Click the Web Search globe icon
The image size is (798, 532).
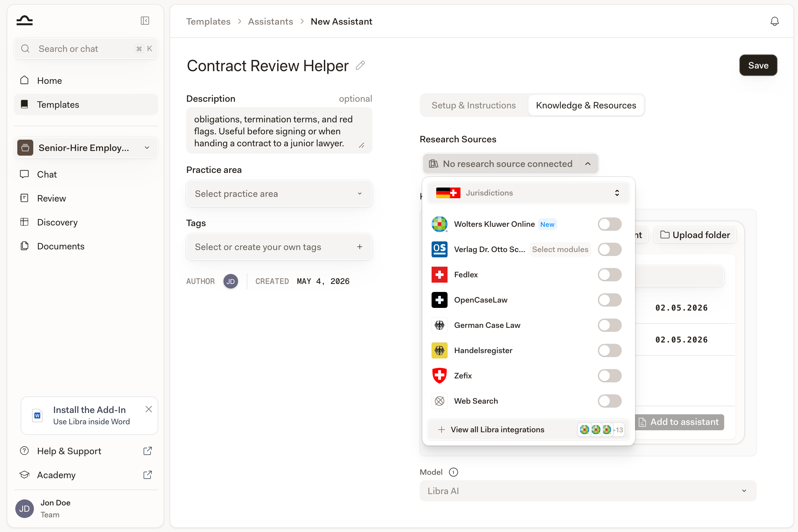pos(439,401)
